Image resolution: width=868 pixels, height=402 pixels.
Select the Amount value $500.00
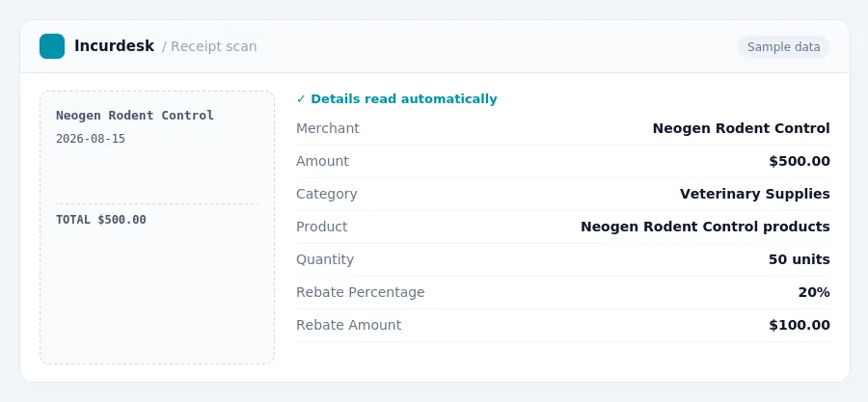pyautogui.click(x=800, y=161)
